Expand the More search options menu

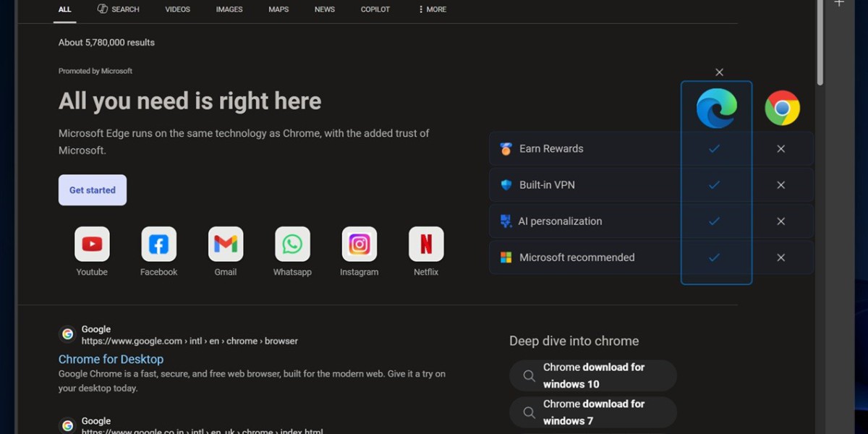pos(433,9)
